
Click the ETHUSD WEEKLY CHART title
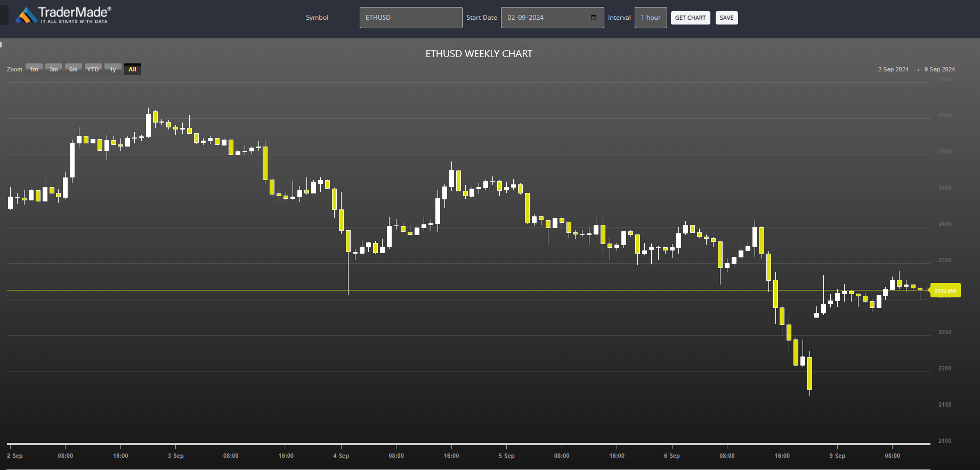tap(479, 54)
